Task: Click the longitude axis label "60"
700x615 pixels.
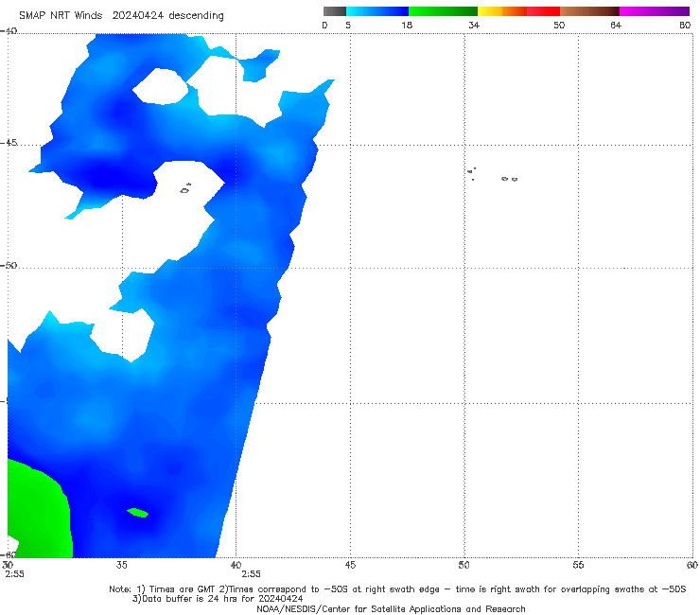Action: (692, 565)
